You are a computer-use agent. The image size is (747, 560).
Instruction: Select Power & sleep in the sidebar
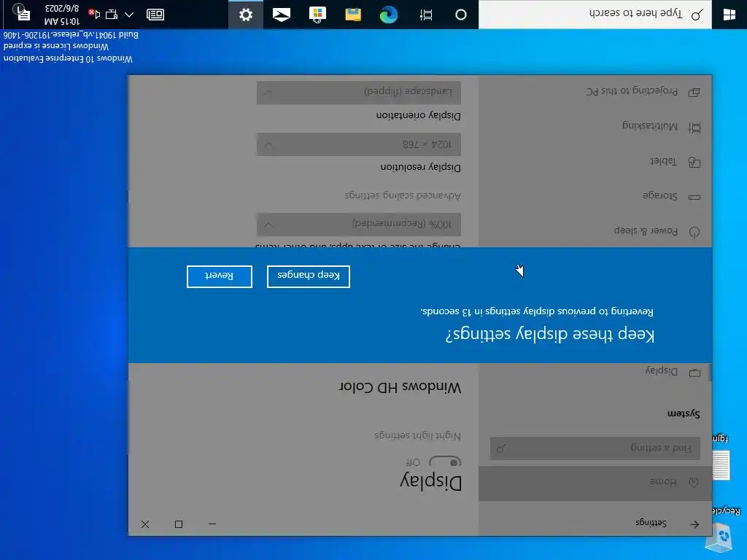(x=595, y=231)
